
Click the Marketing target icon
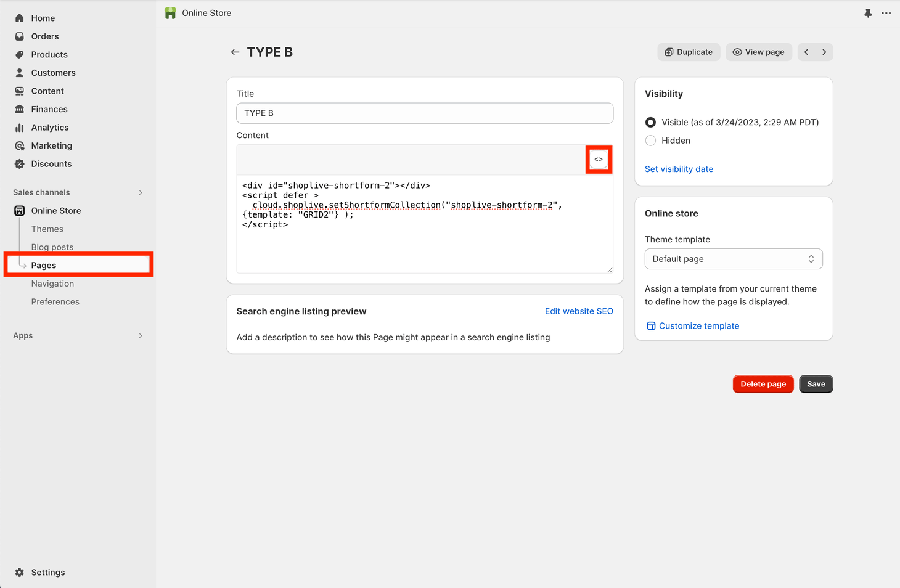click(20, 146)
